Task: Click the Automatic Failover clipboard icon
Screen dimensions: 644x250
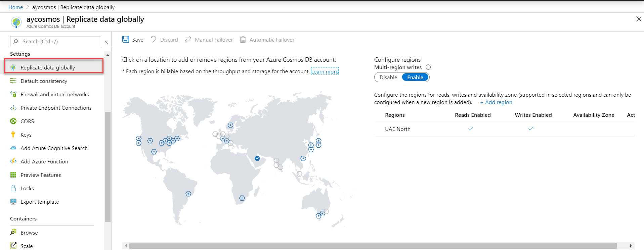Action: [243, 40]
